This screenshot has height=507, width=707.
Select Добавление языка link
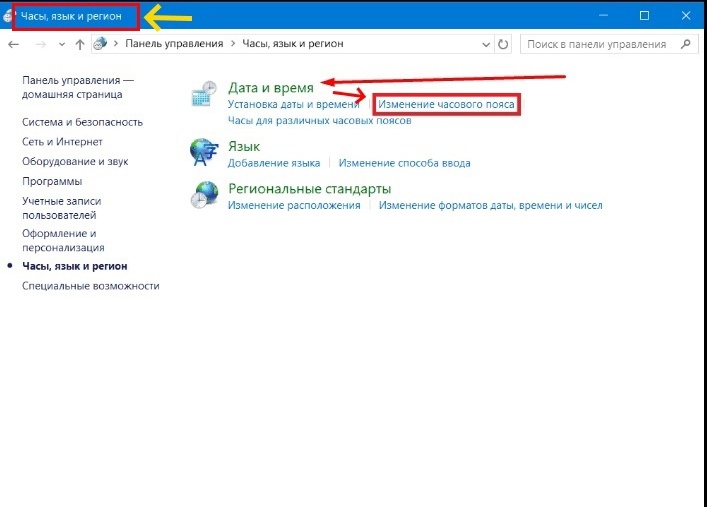click(274, 163)
